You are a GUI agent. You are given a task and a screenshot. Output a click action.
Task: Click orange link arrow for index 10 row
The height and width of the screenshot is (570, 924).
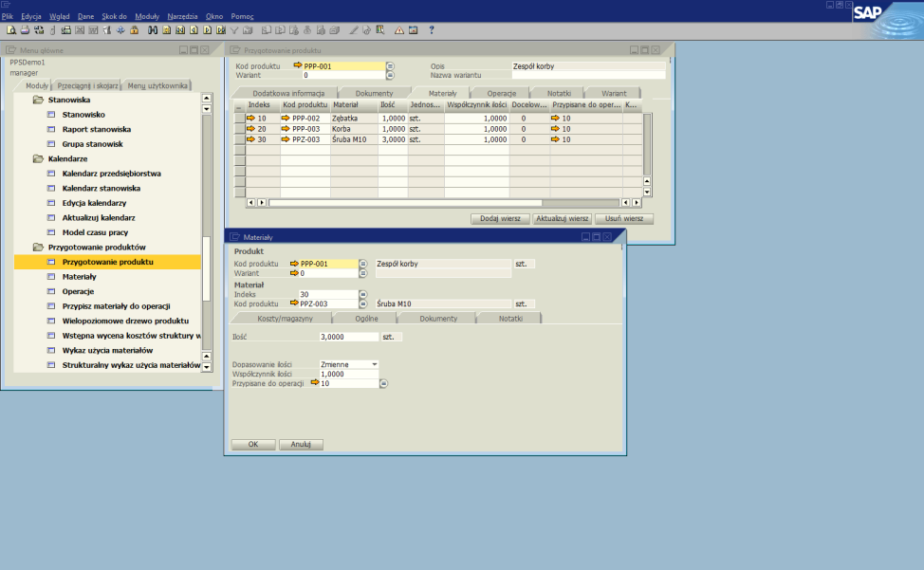pyautogui.click(x=251, y=119)
